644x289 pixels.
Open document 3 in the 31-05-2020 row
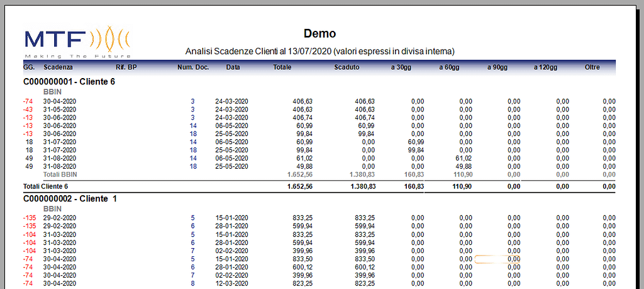pos(192,110)
